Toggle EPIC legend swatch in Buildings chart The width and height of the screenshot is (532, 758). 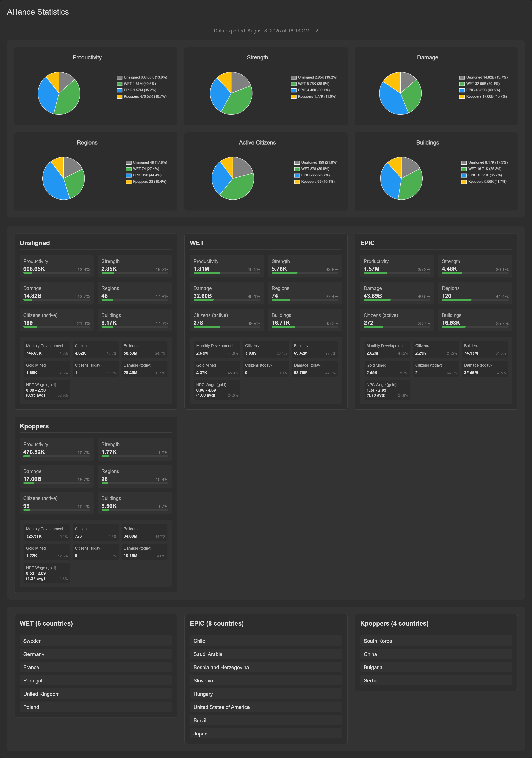click(464, 175)
